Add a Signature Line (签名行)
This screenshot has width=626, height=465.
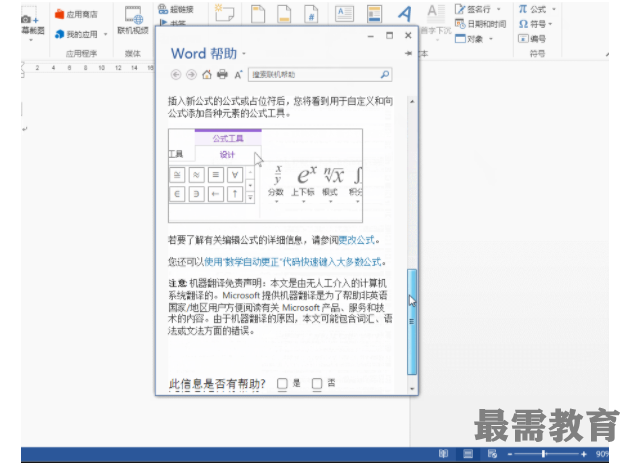[x=473, y=9]
